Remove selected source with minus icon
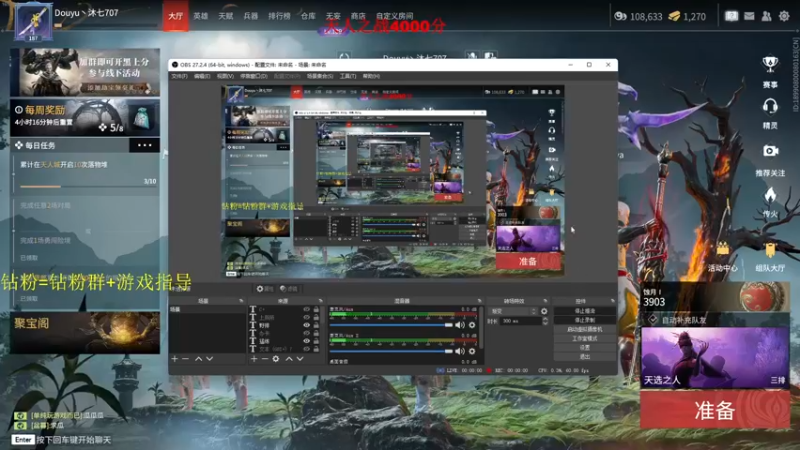Screen dimensions: 800x450 click(265, 359)
